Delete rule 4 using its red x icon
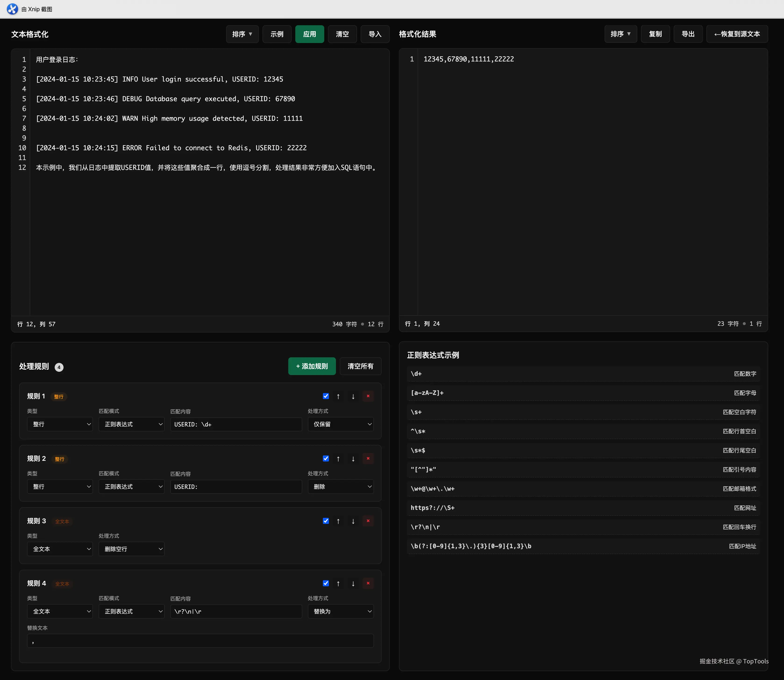784x680 pixels. pos(367,583)
